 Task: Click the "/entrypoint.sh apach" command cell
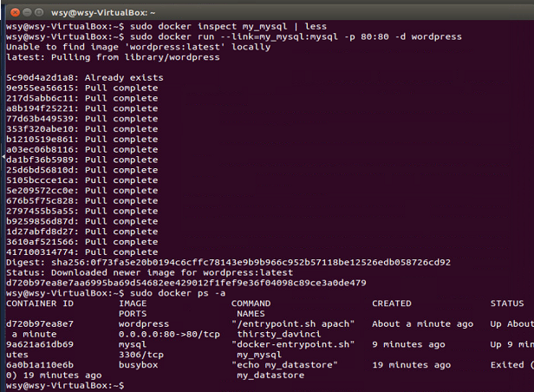(293, 323)
